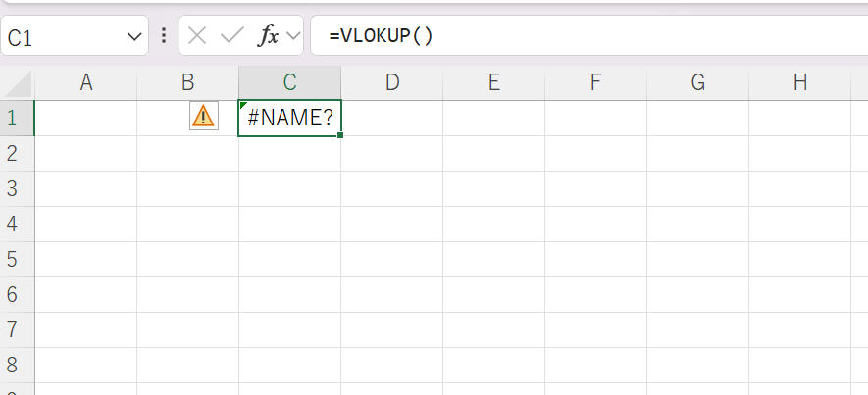Image resolution: width=868 pixels, height=395 pixels.
Task: Select column C header
Action: point(290,83)
